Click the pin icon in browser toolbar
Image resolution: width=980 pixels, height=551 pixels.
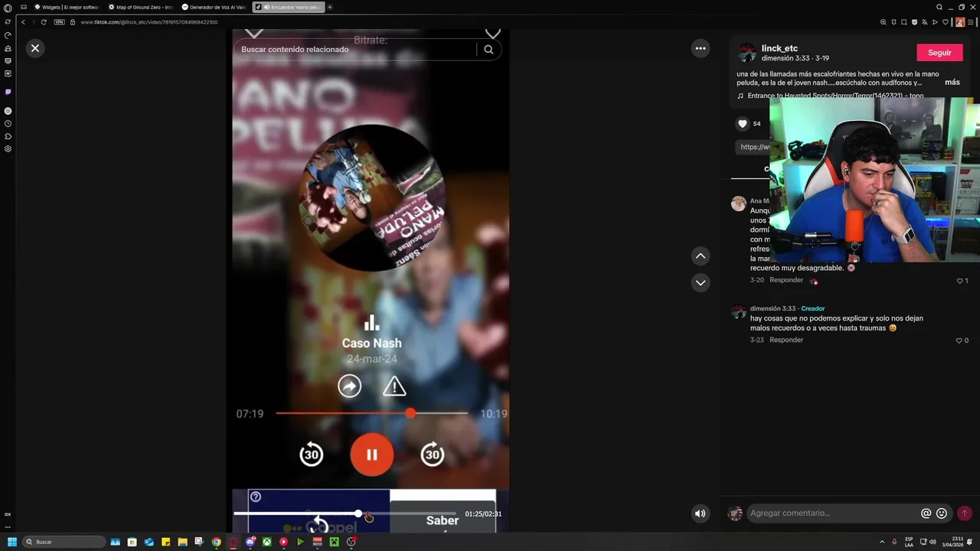point(893,22)
